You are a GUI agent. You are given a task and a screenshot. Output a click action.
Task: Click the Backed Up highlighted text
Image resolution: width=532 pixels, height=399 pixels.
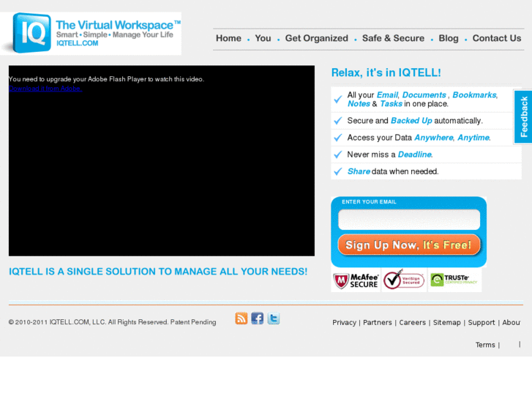411,121
